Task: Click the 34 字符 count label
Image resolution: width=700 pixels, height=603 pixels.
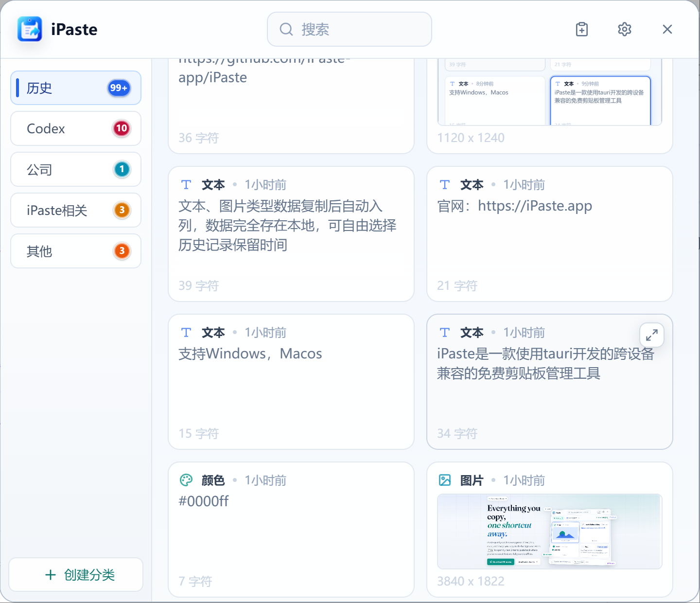Action: pos(457,433)
